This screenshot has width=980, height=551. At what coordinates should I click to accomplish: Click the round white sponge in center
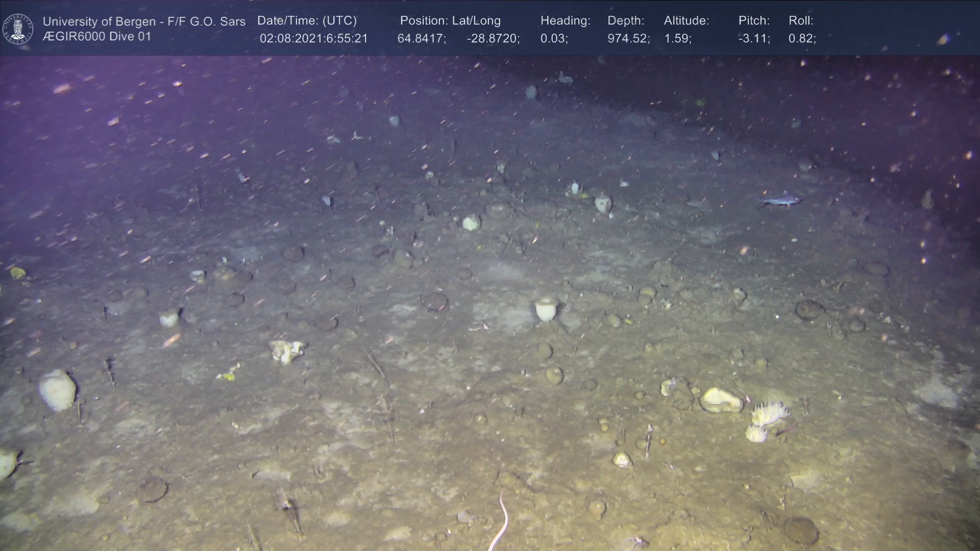point(546,309)
